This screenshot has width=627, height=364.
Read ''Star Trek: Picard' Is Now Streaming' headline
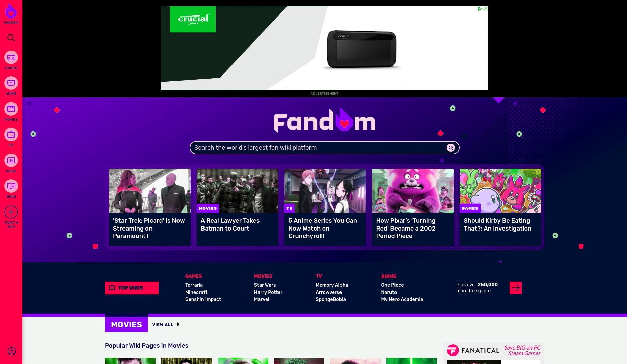coord(149,228)
